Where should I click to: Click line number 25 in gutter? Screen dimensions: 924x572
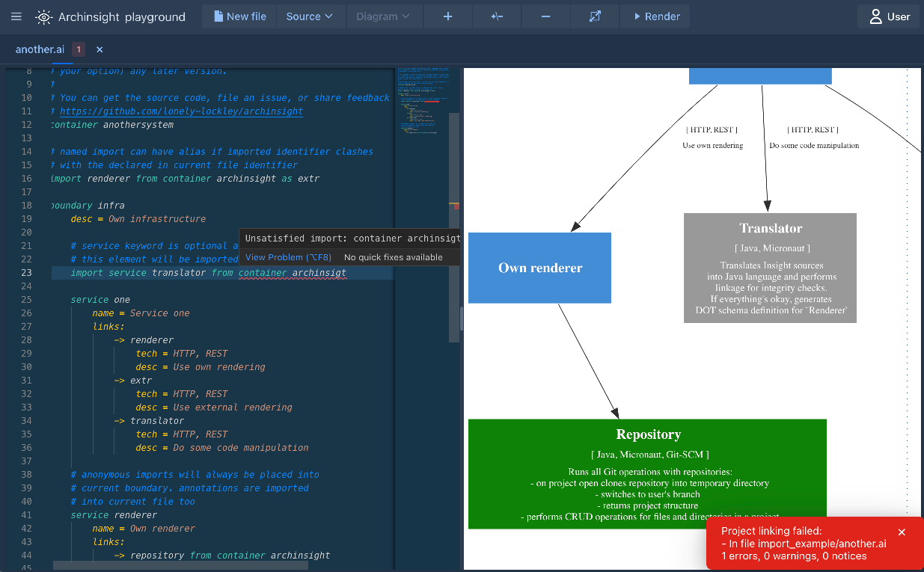point(27,300)
